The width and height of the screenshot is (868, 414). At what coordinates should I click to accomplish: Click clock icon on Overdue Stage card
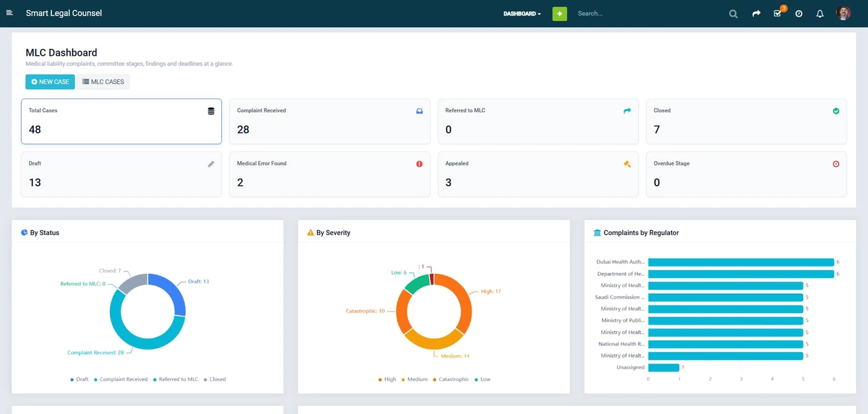[836, 164]
